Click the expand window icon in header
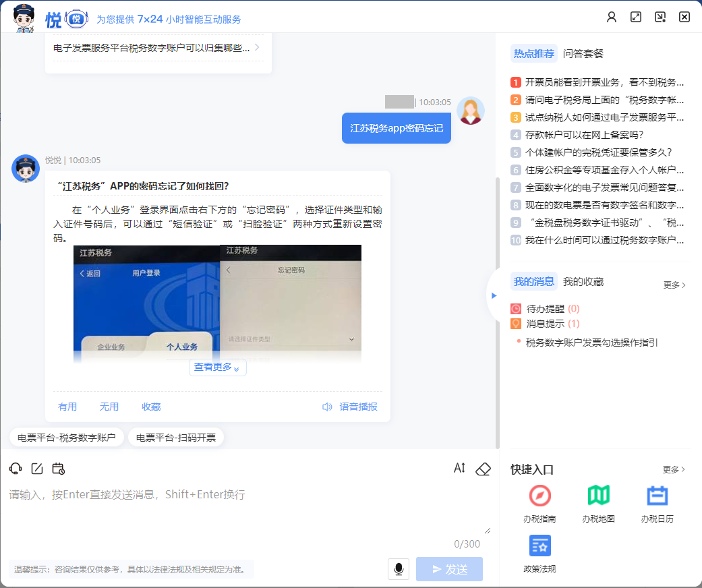Image resolution: width=702 pixels, height=588 pixels. pos(636,17)
